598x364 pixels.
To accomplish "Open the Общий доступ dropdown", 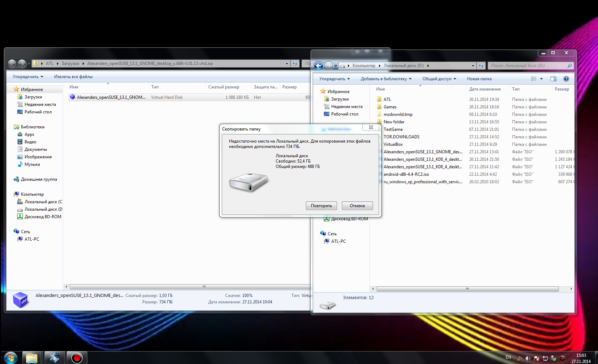I will (x=439, y=79).
